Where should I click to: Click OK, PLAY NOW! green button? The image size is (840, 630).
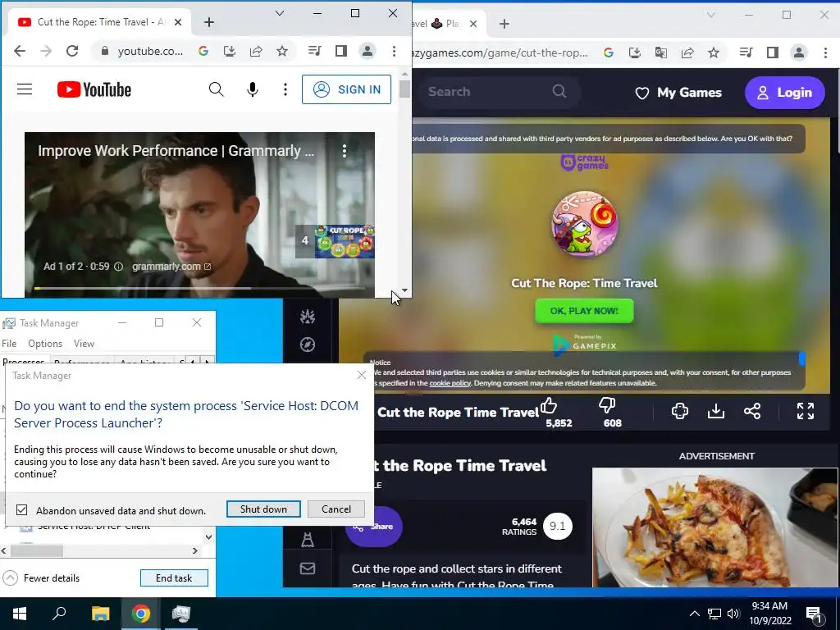coord(584,311)
